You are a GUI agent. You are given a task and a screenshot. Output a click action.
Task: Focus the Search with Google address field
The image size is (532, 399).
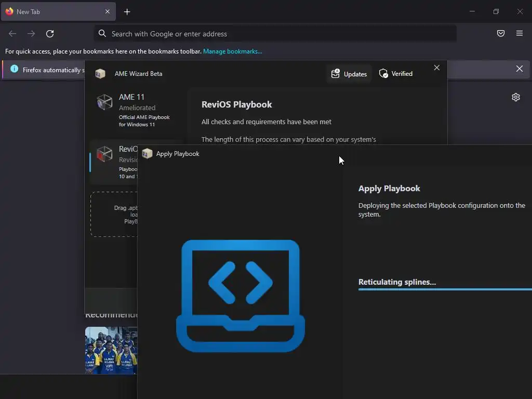point(275,34)
